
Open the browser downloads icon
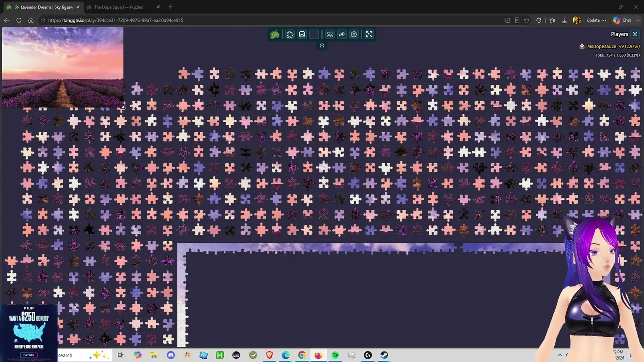tap(564, 20)
